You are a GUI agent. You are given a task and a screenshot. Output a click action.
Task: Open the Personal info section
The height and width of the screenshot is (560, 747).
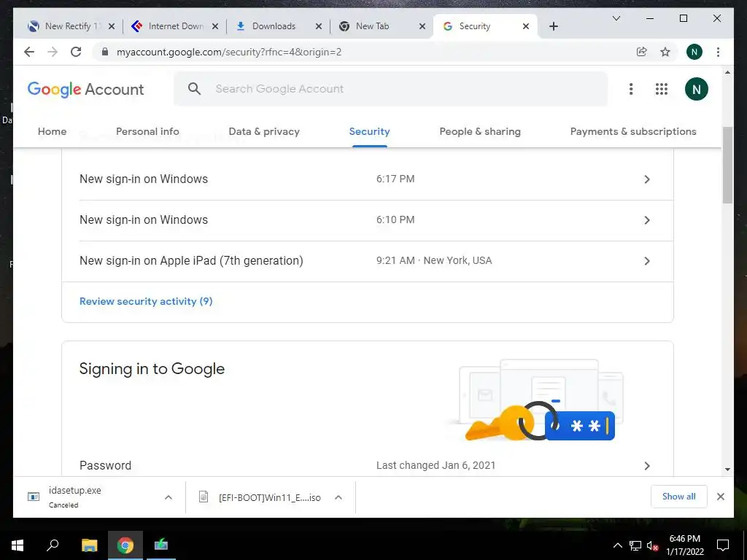click(x=147, y=131)
